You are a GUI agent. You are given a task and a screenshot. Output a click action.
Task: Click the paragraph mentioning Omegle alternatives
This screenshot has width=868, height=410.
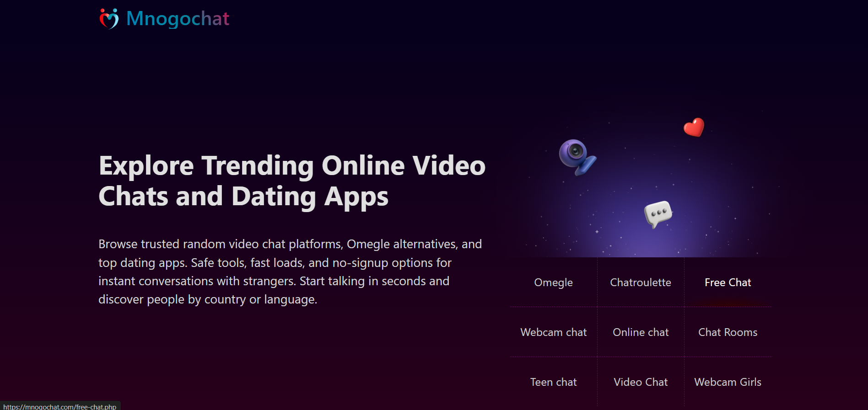(290, 272)
